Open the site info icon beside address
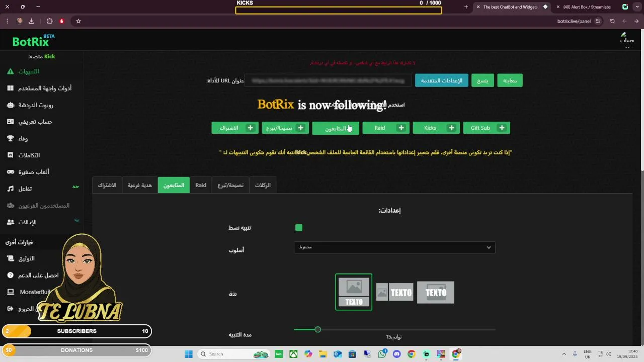 tap(598, 21)
